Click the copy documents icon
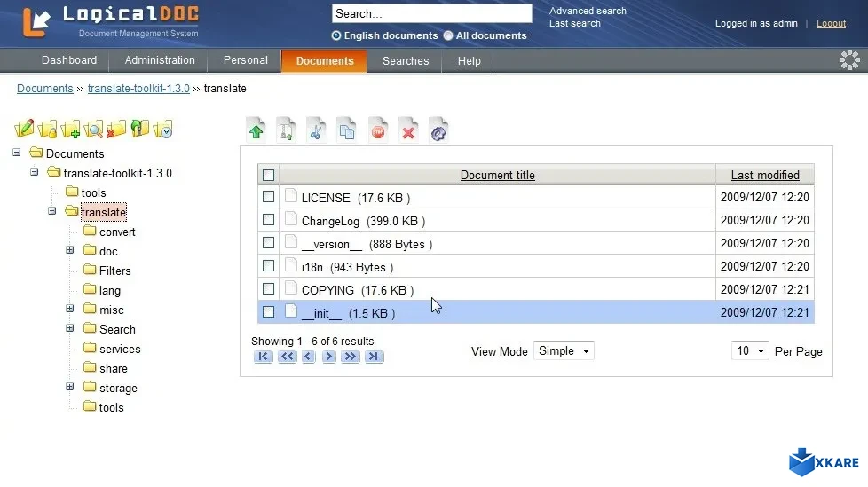868x487 pixels. 347,130
